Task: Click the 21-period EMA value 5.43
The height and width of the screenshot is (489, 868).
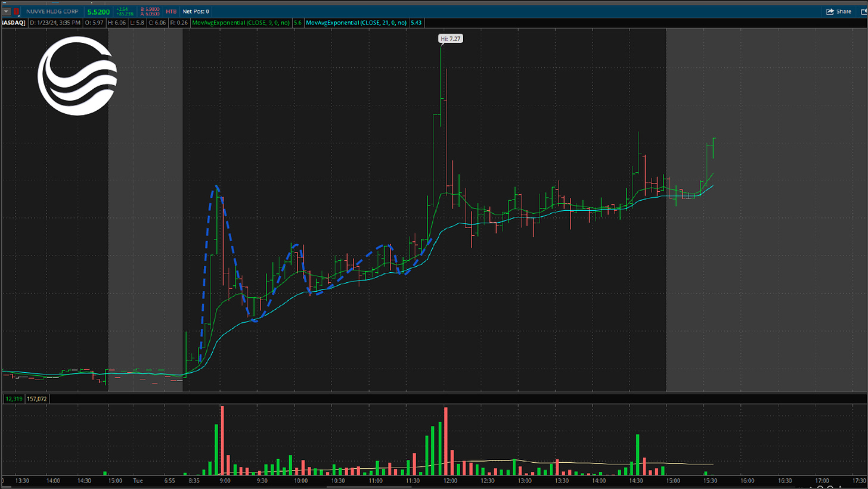Action: pos(417,22)
